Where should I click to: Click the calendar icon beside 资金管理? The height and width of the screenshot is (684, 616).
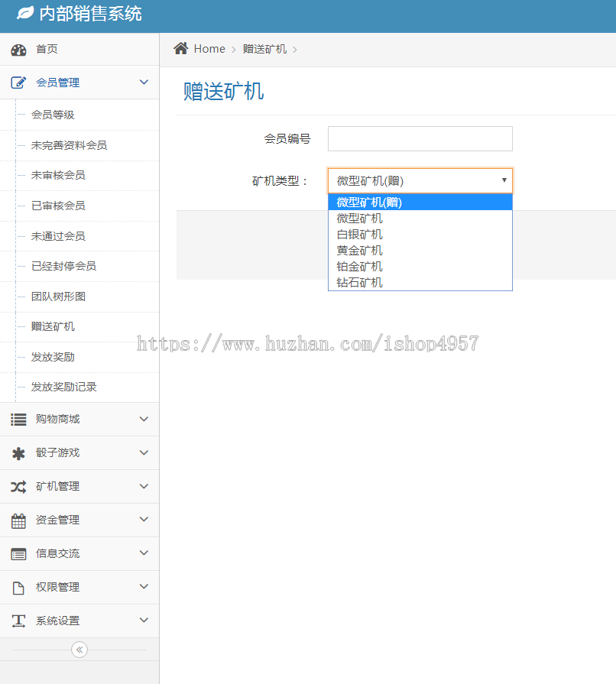18,520
